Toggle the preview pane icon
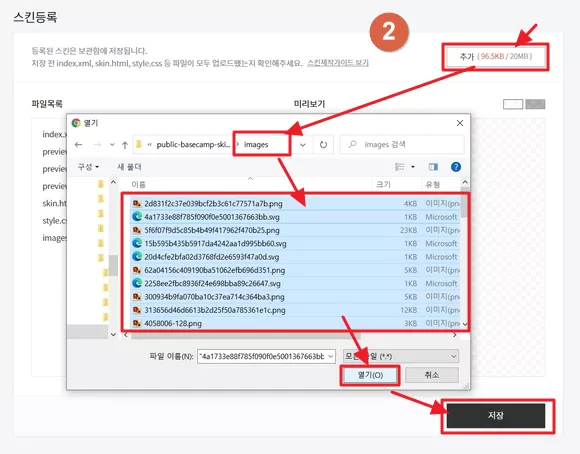This screenshot has width=580, height=454. pos(433,167)
